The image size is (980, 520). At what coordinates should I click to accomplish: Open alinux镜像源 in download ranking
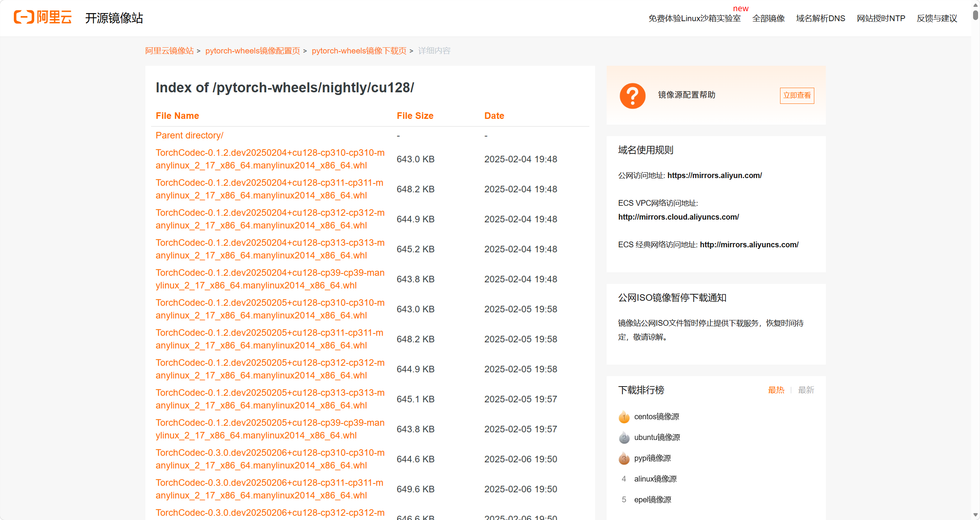655,479
